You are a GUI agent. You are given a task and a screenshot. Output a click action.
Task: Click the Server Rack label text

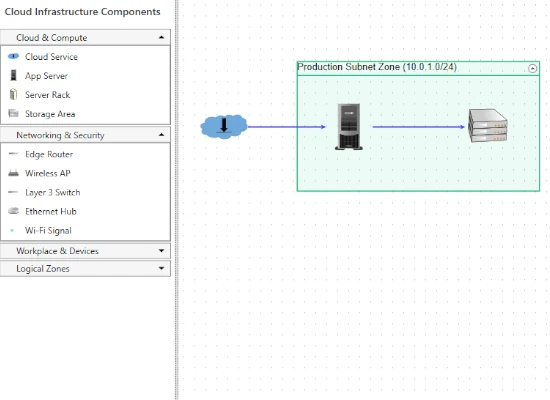tap(47, 95)
